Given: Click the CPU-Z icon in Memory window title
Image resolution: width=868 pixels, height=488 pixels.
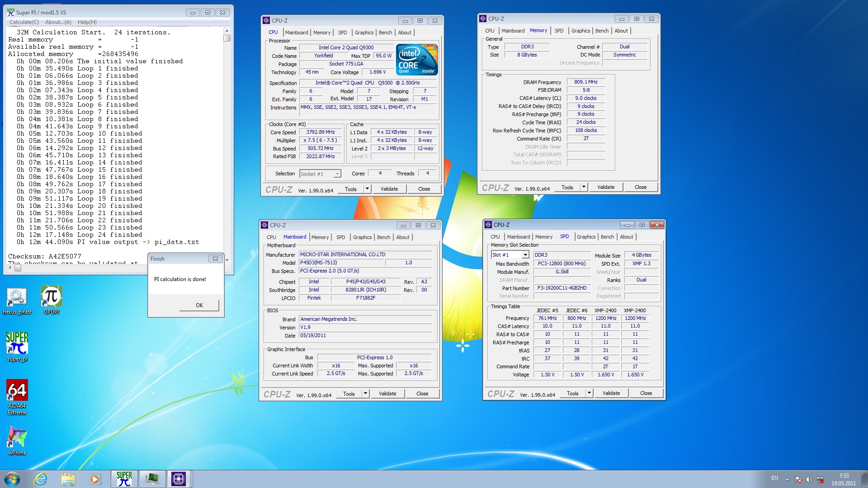Looking at the screenshot, I should pyautogui.click(x=482, y=19).
